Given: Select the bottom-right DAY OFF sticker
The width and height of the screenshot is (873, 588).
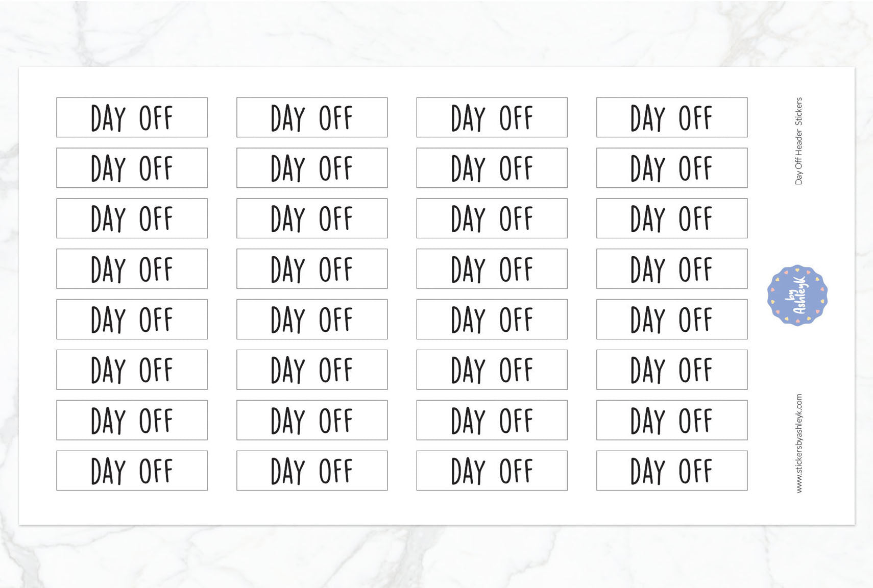Looking at the screenshot, I should 671,471.
